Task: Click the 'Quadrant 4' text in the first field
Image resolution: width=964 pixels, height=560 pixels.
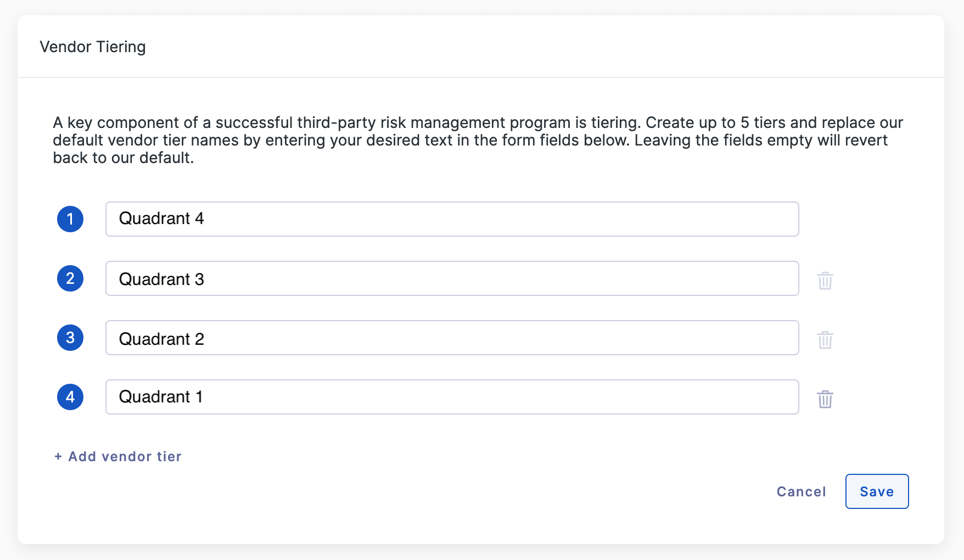Action: 161,219
